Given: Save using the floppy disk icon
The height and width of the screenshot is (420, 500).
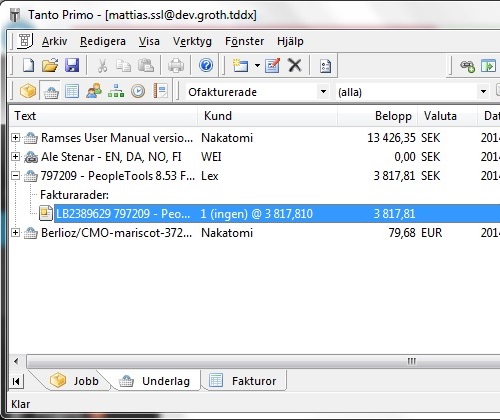Looking at the screenshot, I should coord(72,65).
